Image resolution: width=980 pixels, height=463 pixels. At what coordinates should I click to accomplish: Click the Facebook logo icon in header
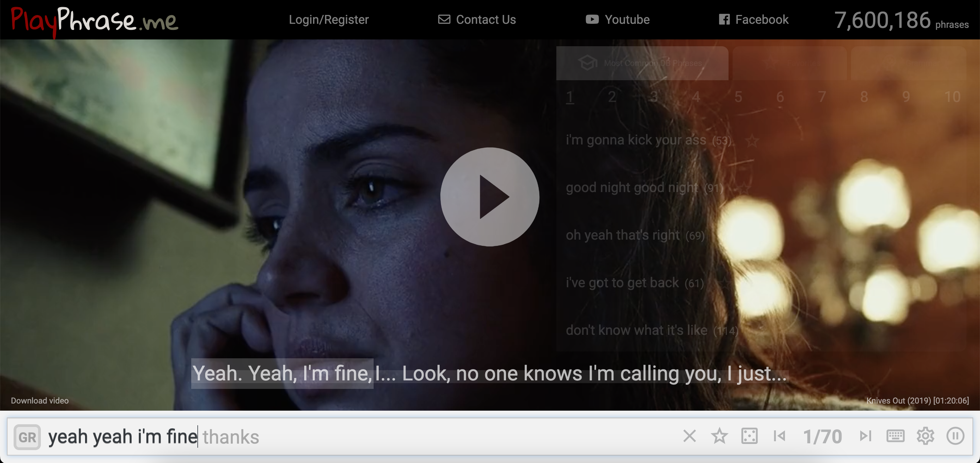(x=724, y=19)
